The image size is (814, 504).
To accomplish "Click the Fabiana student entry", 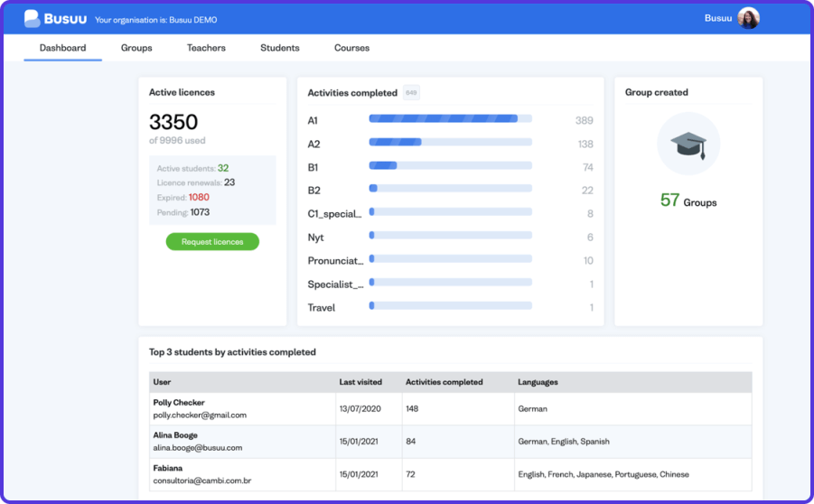I will (x=168, y=468).
